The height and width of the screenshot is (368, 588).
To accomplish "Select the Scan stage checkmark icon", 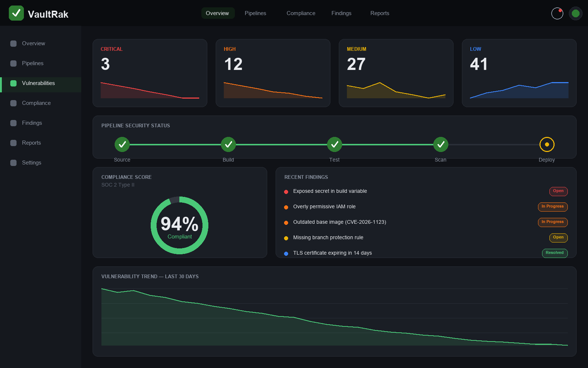I will click(441, 144).
